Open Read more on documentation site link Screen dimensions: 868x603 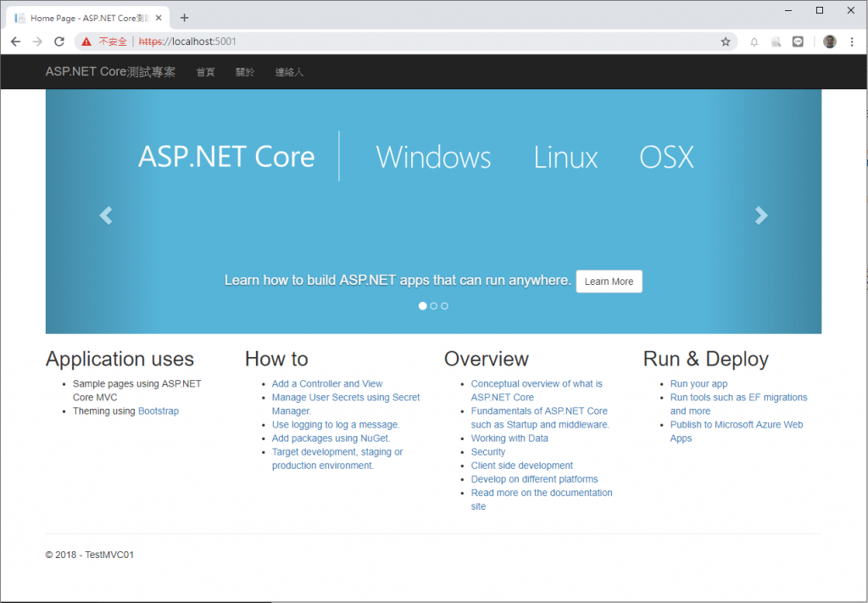point(542,500)
